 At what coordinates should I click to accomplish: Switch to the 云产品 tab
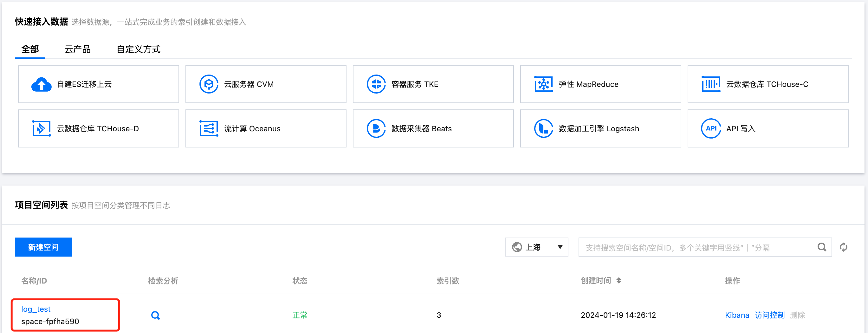pyautogui.click(x=77, y=49)
